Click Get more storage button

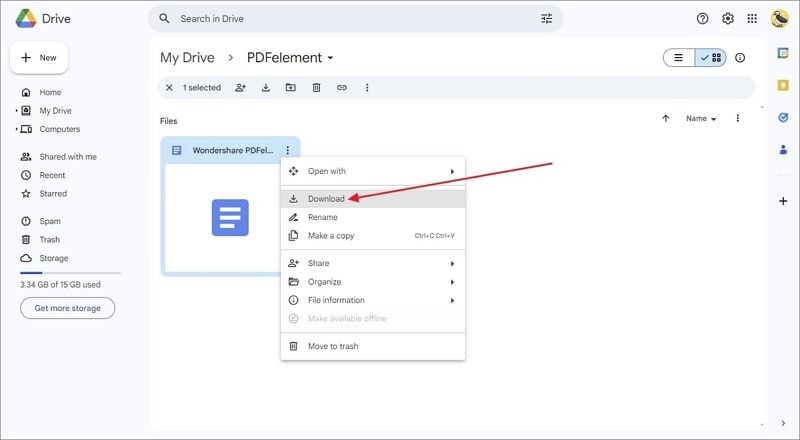[x=67, y=308]
